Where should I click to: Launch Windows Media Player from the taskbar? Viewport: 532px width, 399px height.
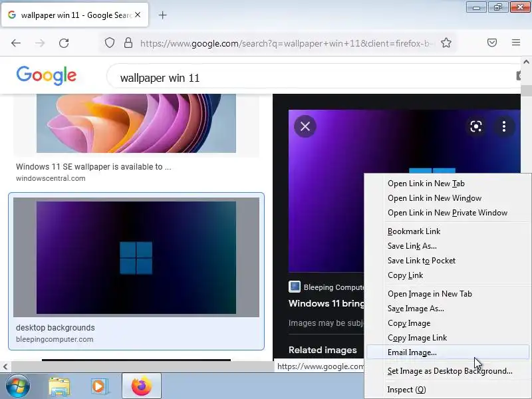click(98, 386)
